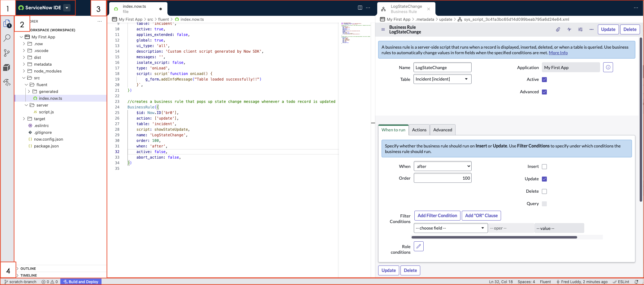Open package.json in Explorer

[46, 146]
